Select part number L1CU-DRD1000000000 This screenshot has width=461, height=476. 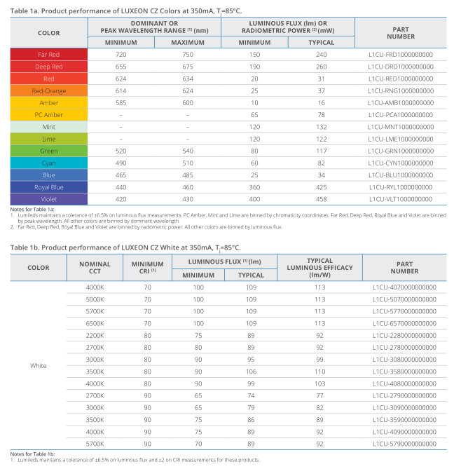coord(401,67)
